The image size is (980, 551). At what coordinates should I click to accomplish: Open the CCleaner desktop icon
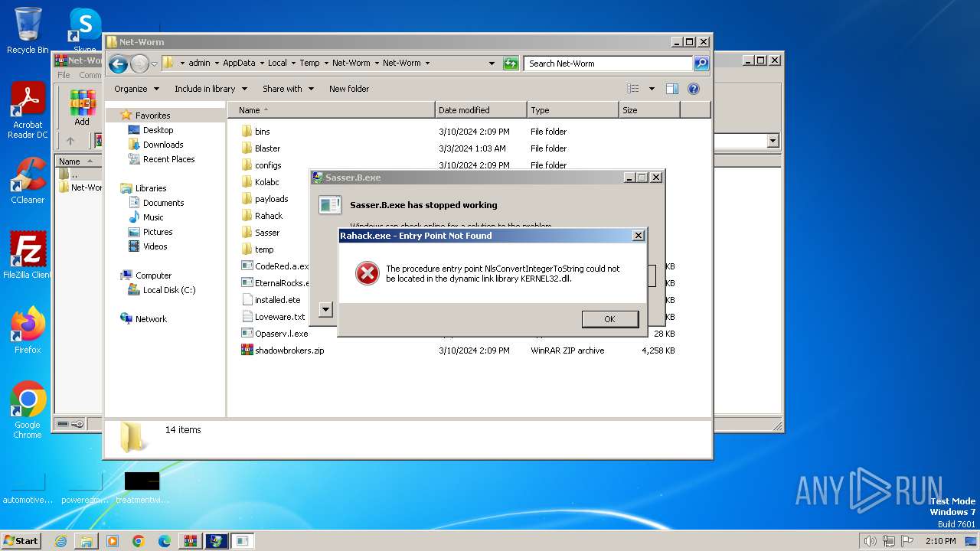click(28, 181)
